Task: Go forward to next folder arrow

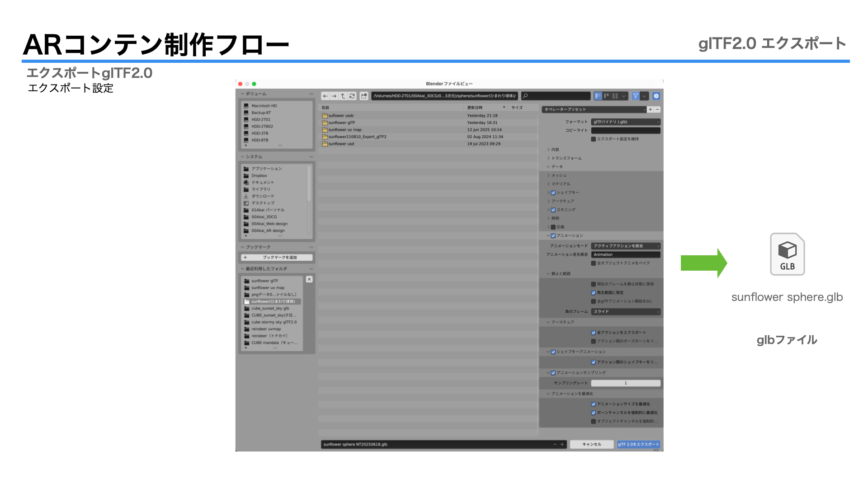Action: (334, 96)
